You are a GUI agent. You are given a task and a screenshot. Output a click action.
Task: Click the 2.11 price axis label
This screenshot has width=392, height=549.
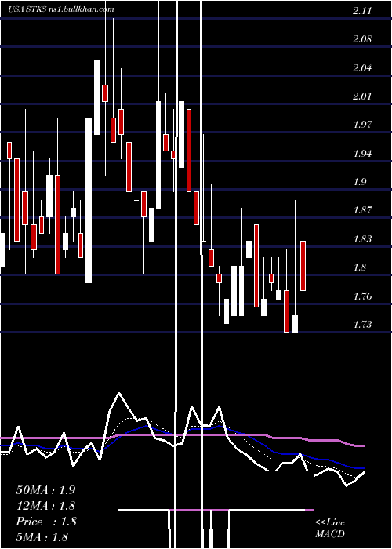coord(362,11)
